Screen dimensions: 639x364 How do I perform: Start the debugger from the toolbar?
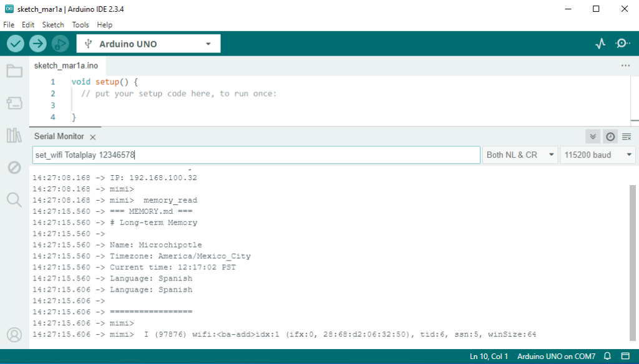60,44
